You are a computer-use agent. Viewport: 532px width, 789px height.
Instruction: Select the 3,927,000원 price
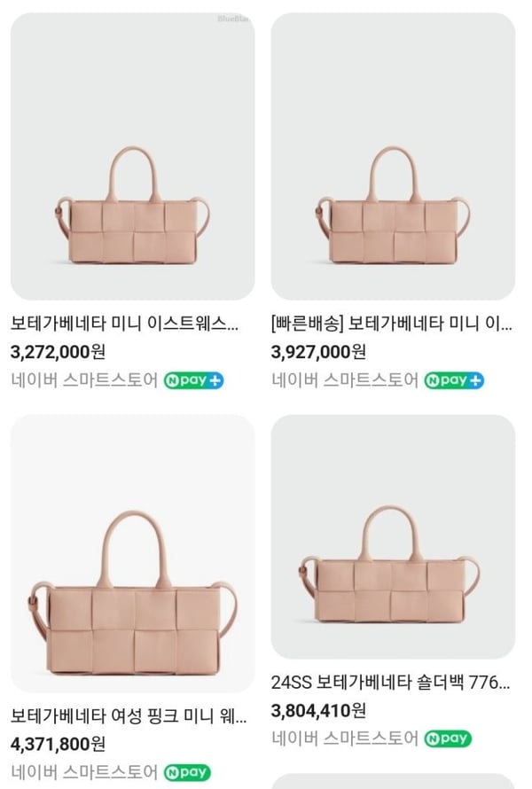coord(318,352)
